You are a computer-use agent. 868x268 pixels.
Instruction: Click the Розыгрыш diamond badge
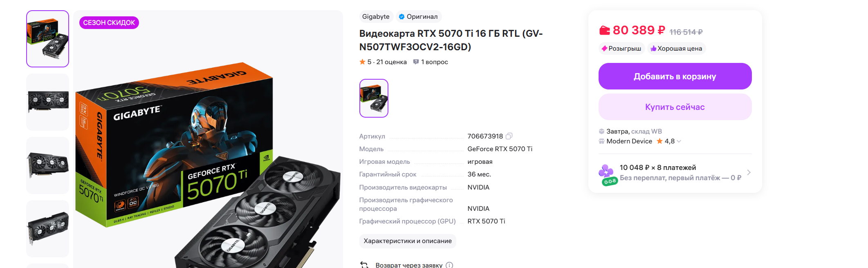pos(621,49)
